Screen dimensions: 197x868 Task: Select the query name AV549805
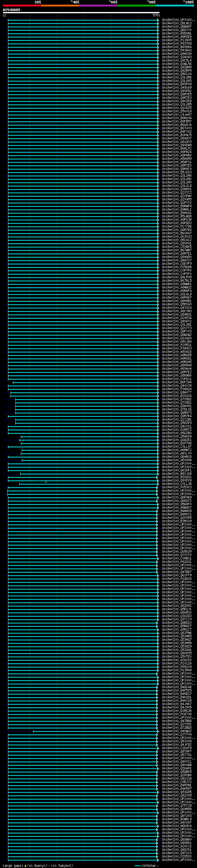11,10
